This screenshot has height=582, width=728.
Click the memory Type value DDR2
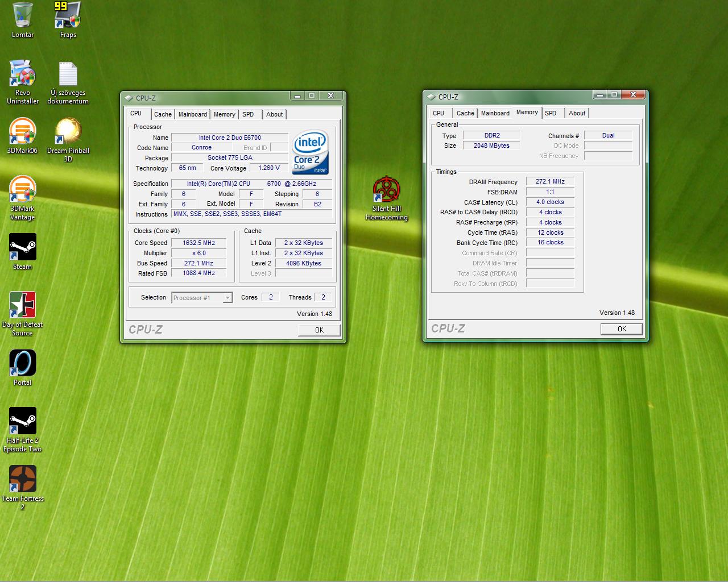tap(491, 136)
